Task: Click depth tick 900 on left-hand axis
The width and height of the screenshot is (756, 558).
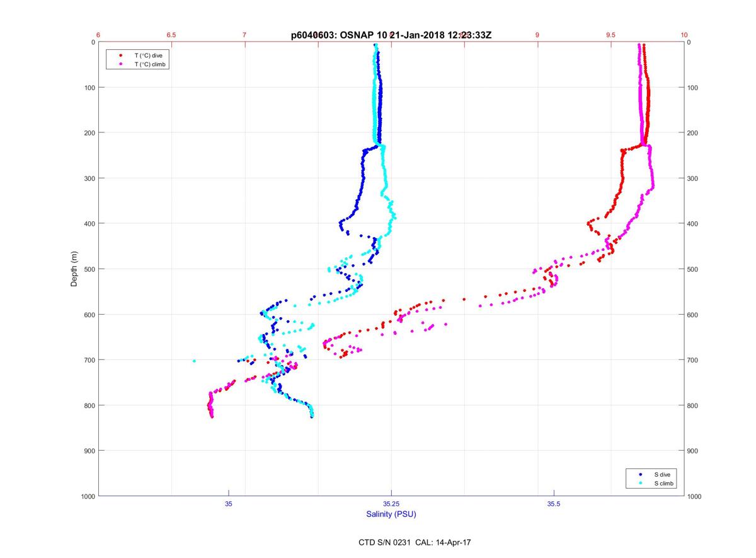Action: point(89,451)
